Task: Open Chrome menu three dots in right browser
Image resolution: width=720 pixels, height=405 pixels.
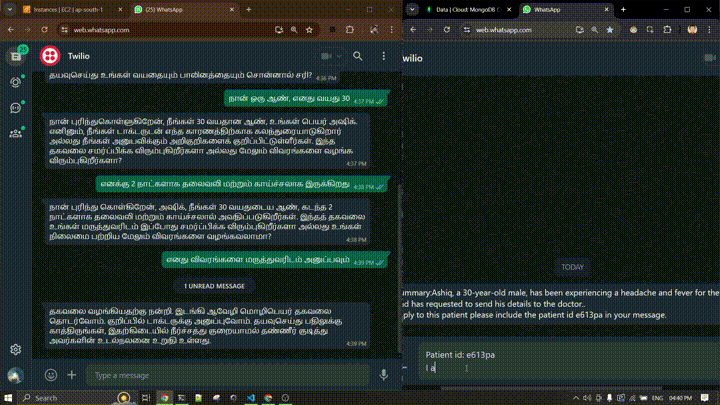Action: click(709, 30)
